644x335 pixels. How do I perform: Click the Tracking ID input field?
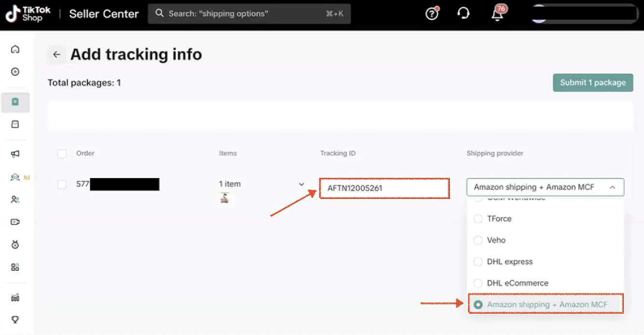point(384,188)
